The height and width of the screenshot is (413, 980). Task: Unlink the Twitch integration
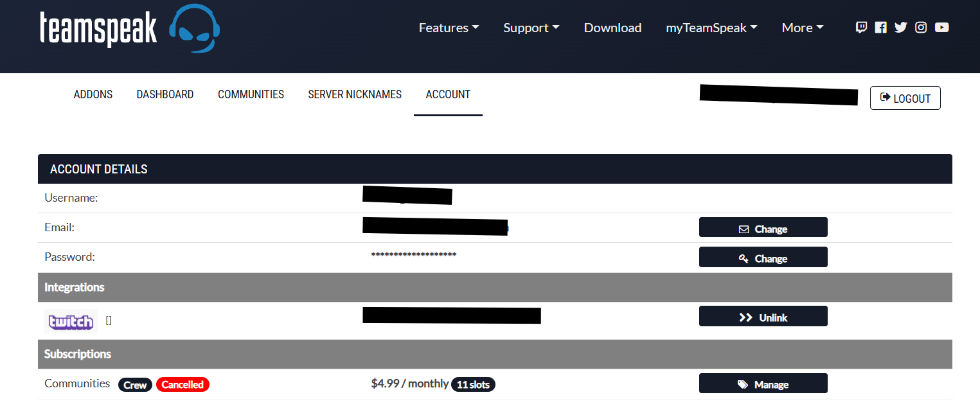pyautogui.click(x=763, y=317)
